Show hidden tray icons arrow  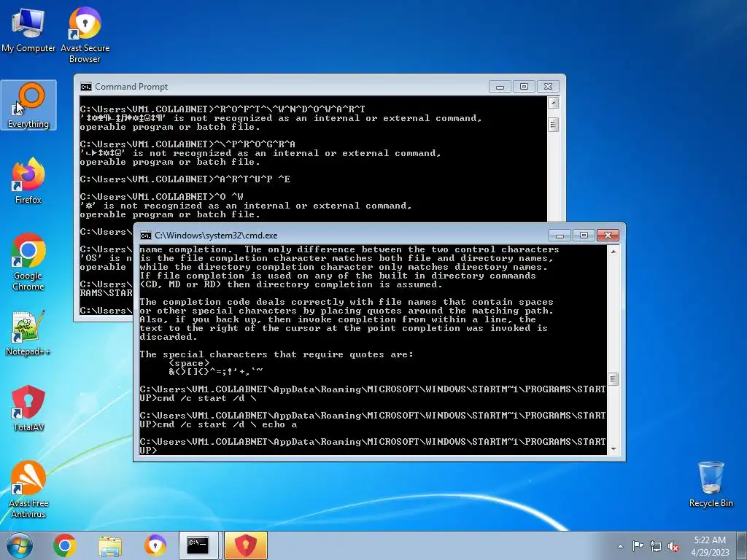[620, 546]
